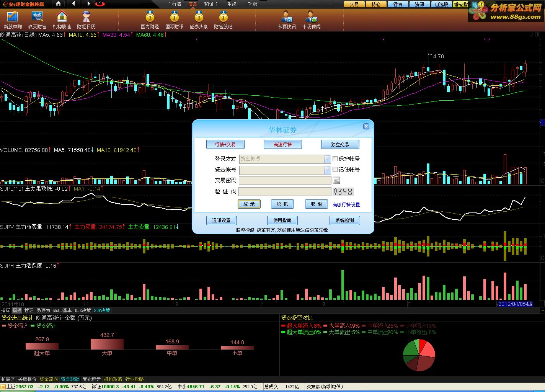Click the 指标 button in indicator bar
Screen dimensions: 545x392
(5, 310)
